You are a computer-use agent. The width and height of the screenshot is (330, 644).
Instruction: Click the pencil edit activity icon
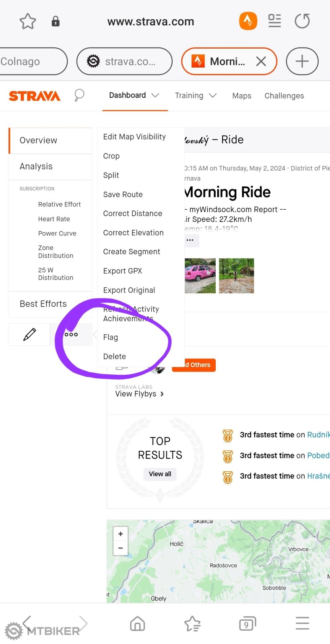point(29,334)
